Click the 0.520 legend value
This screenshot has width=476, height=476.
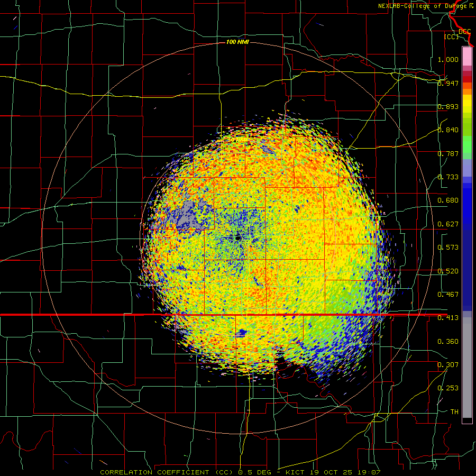448,271
